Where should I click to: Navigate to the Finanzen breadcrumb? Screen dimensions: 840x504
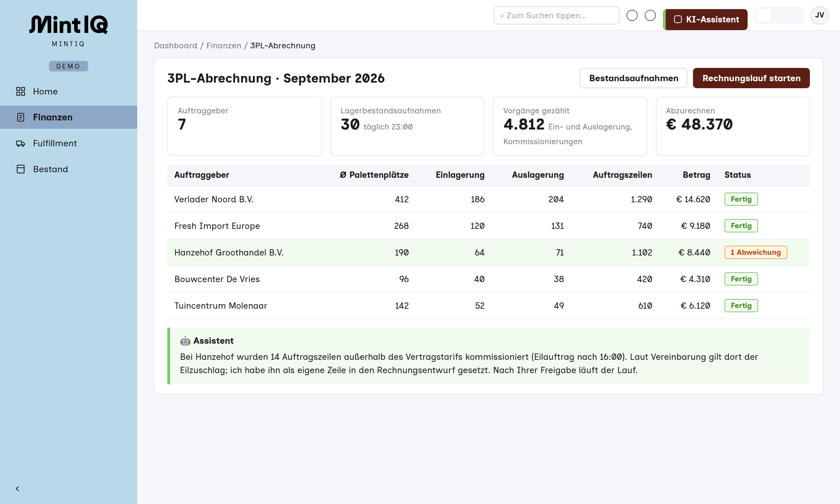[224, 45]
